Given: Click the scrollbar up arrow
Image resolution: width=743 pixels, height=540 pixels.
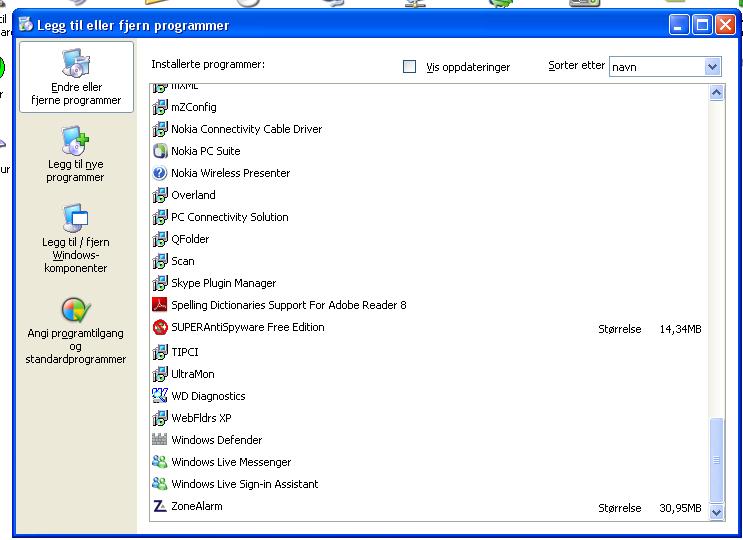Looking at the screenshot, I should click(x=716, y=92).
